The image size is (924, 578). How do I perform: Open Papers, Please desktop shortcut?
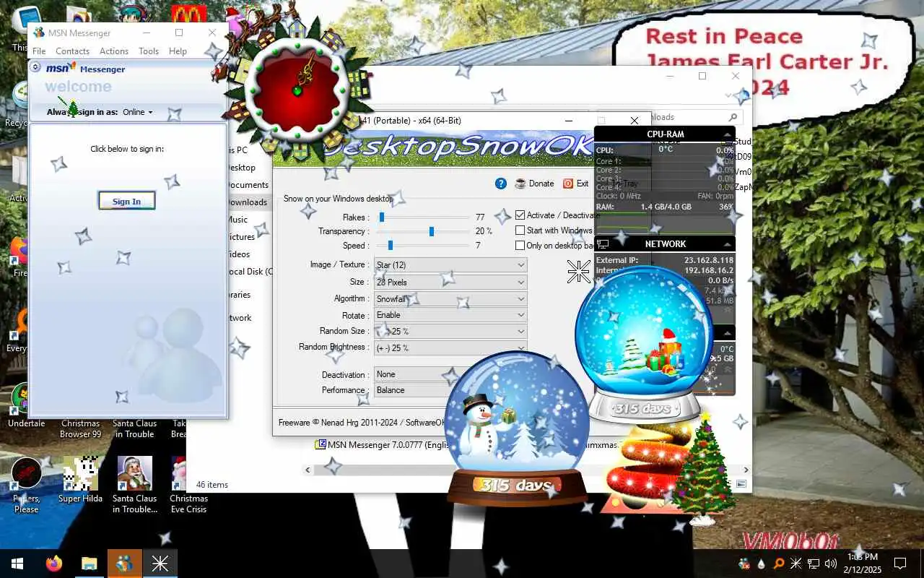[26, 484]
